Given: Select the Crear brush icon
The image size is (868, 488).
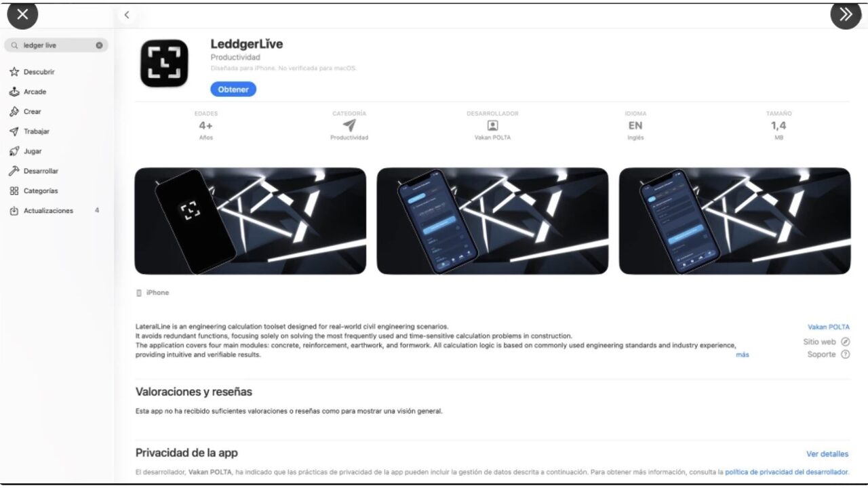Looking at the screenshot, I should 14,111.
